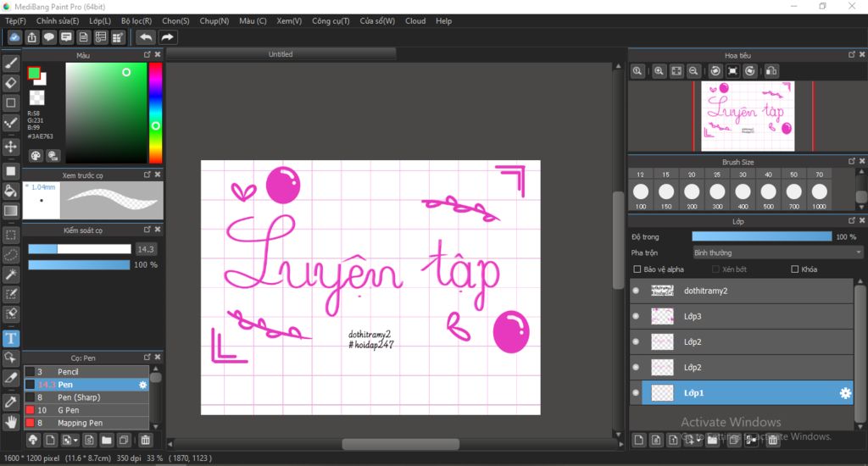Select the Eyedropper tool

tap(10, 402)
